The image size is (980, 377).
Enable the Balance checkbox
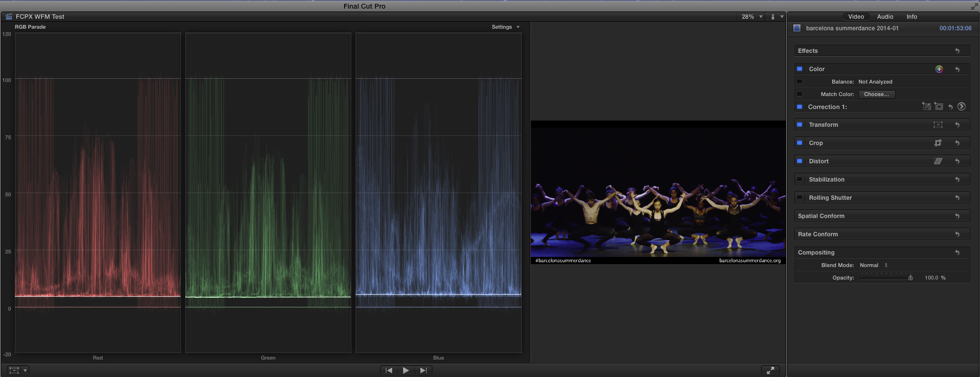[800, 82]
